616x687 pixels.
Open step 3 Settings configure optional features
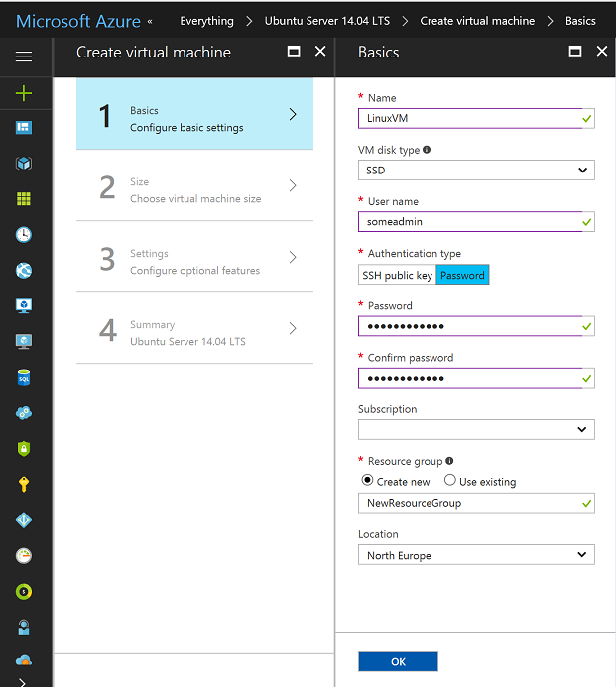[194, 257]
